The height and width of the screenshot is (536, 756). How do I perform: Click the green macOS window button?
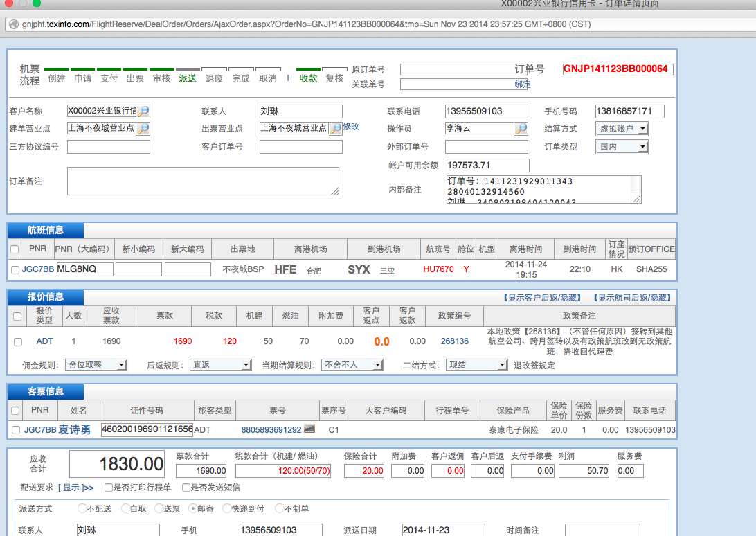(x=37, y=3)
